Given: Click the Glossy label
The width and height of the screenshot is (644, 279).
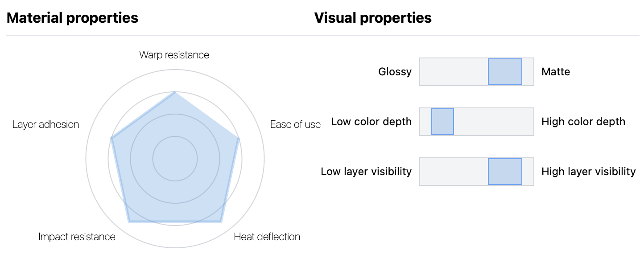Looking at the screenshot, I should (x=395, y=72).
